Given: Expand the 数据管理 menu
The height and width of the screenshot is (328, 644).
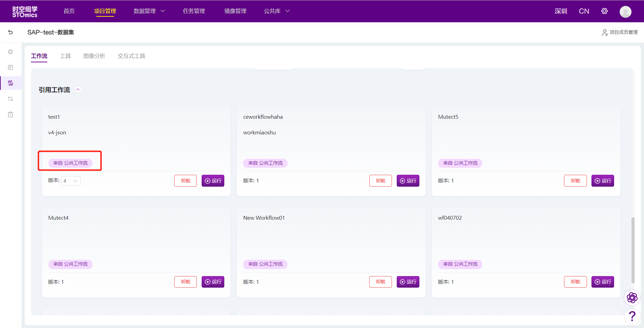Looking at the screenshot, I should pos(149,11).
